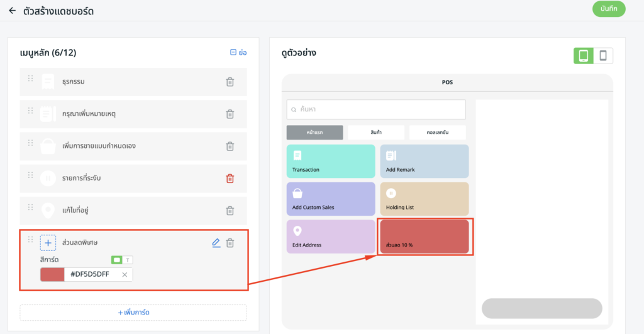Switch preview to mobile phone view
The image size is (644, 334).
(602, 56)
